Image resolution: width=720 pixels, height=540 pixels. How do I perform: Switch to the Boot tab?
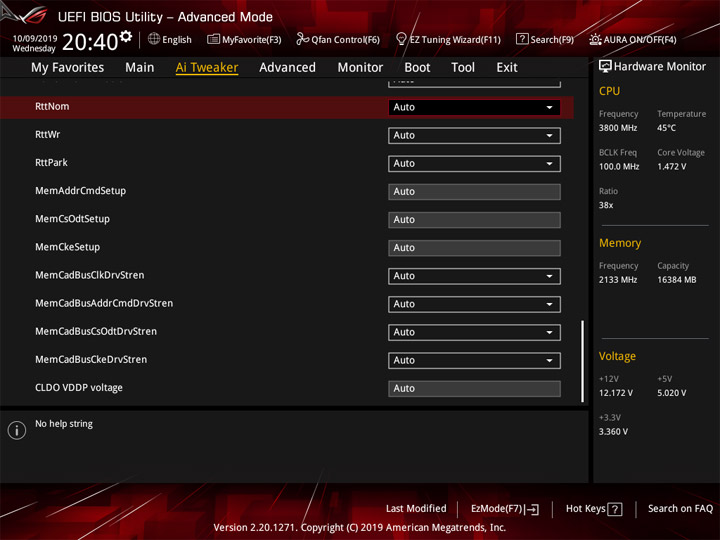point(417,68)
